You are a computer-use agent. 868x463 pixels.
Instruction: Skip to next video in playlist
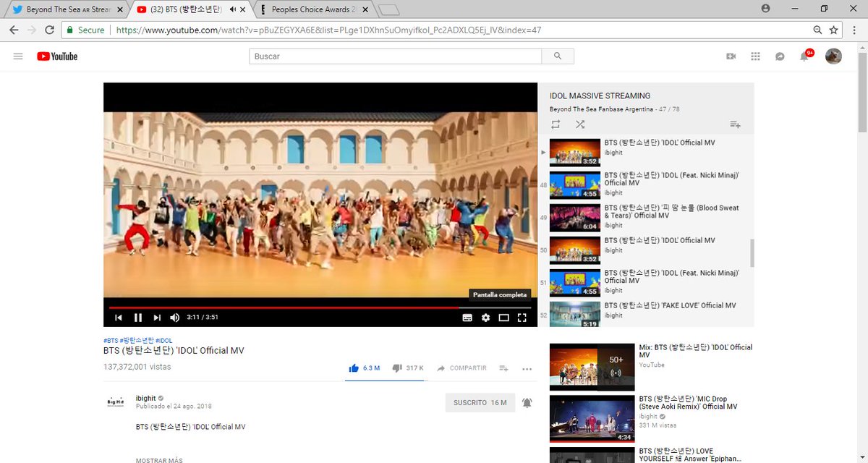(x=157, y=318)
